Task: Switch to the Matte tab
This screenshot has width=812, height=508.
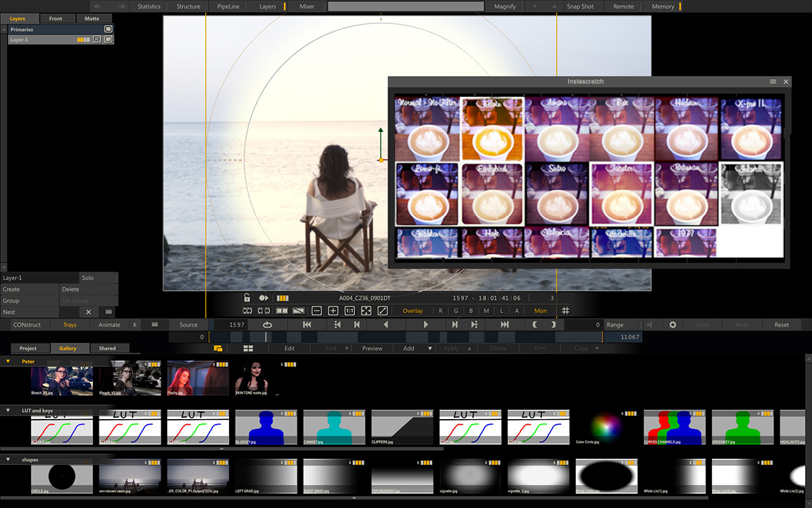Action: pyautogui.click(x=92, y=18)
